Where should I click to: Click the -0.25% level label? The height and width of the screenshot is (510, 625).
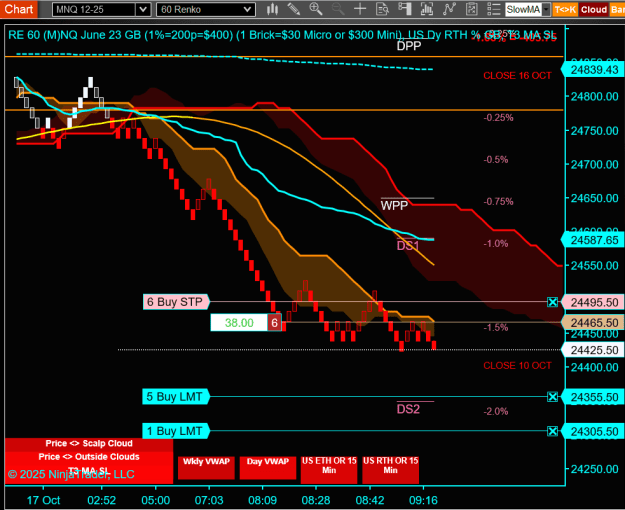coord(498,118)
